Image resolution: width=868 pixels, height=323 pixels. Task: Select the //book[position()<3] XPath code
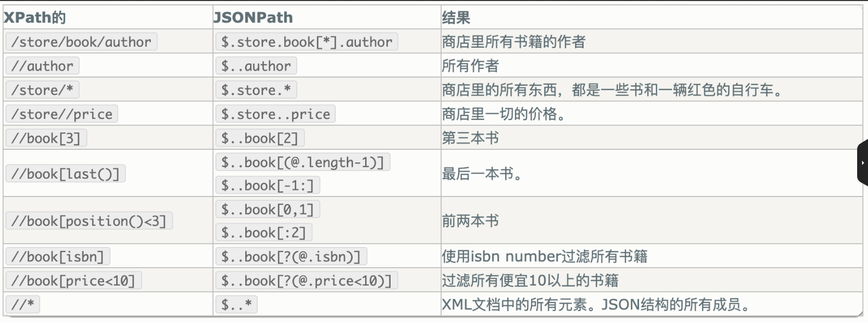point(89,221)
